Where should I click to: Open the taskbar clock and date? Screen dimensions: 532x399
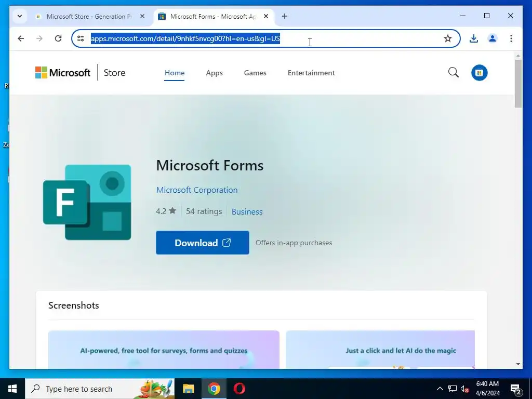coord(487,389)
